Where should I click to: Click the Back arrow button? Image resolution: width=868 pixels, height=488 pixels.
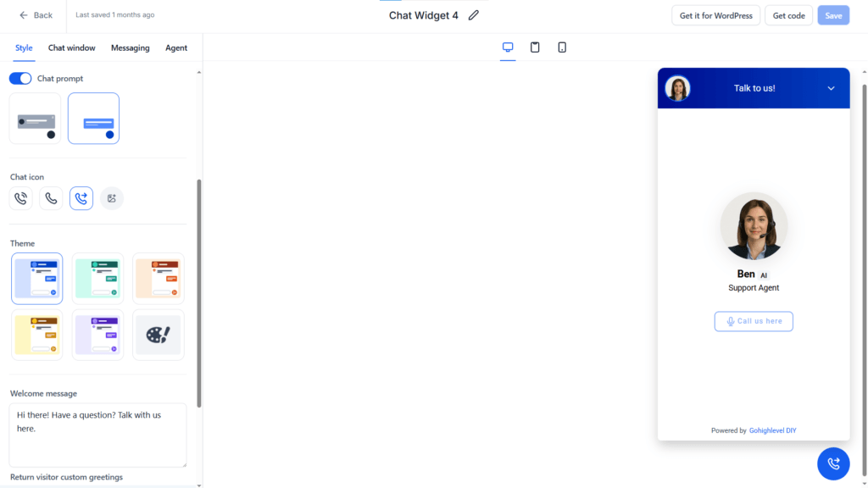pos(36,15)
